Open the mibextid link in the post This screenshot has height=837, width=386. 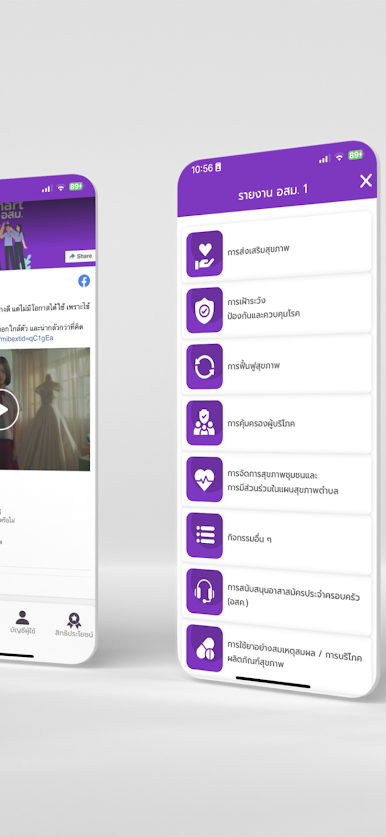click(27, 338)
